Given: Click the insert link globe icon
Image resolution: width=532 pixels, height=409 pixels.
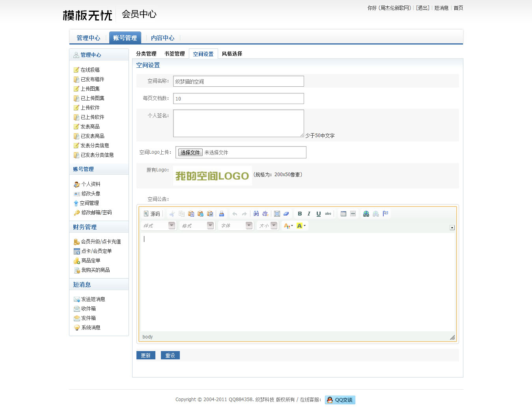Looking at the screenshot, I should [366, 214].
